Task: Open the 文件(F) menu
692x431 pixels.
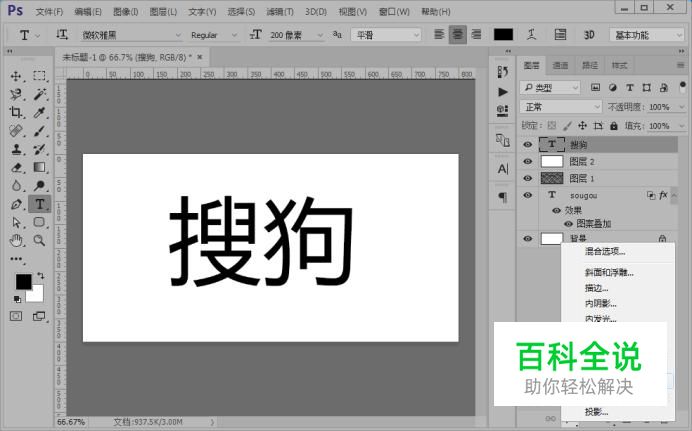Action: coord(49,12)
